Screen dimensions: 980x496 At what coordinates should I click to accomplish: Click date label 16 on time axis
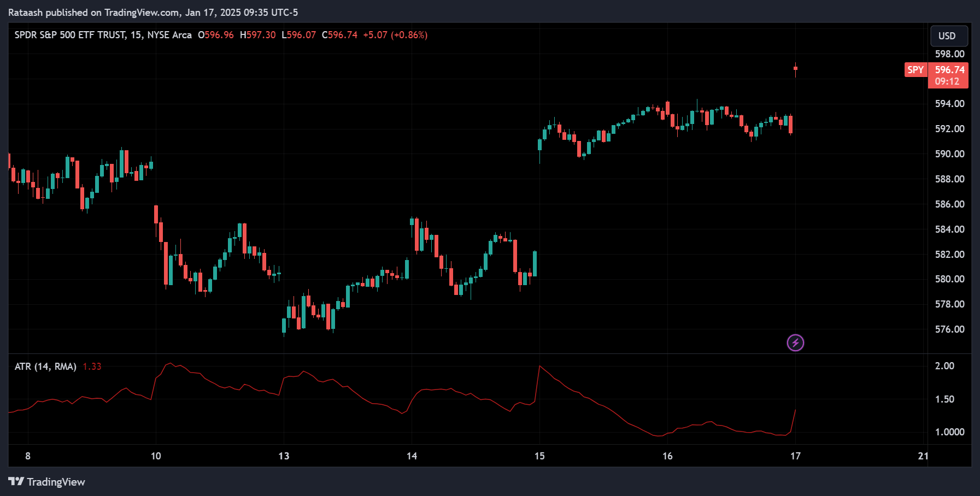pyautogui.click(x=667, y=456)
